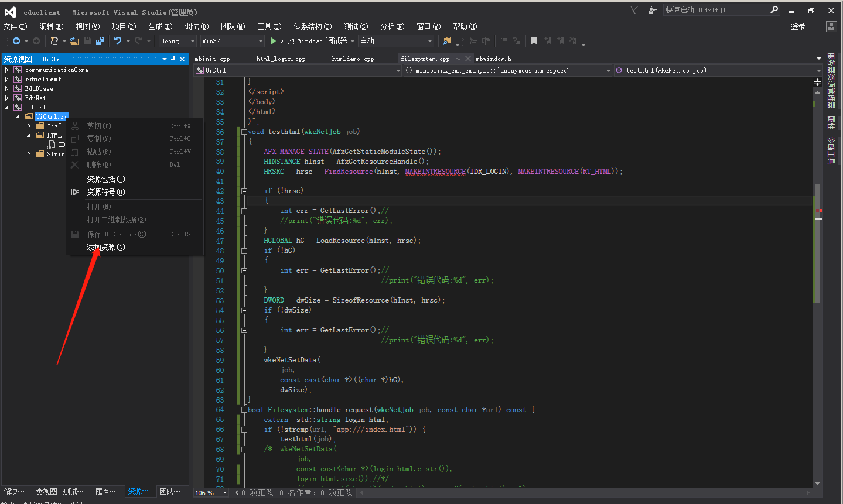The width and height of the screenshot is (843, 504).
Task: Undo the last edit with the undo icon
Action: pos(118,40)
